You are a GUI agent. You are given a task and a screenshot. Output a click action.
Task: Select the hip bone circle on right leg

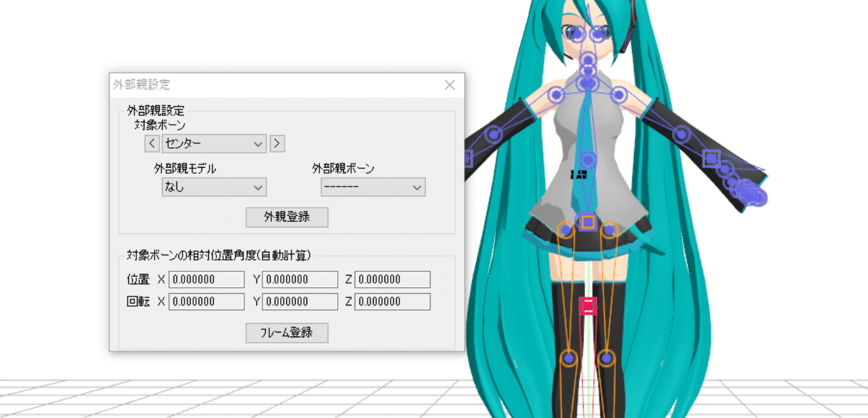pyautogui.click(x=609, y=231)
